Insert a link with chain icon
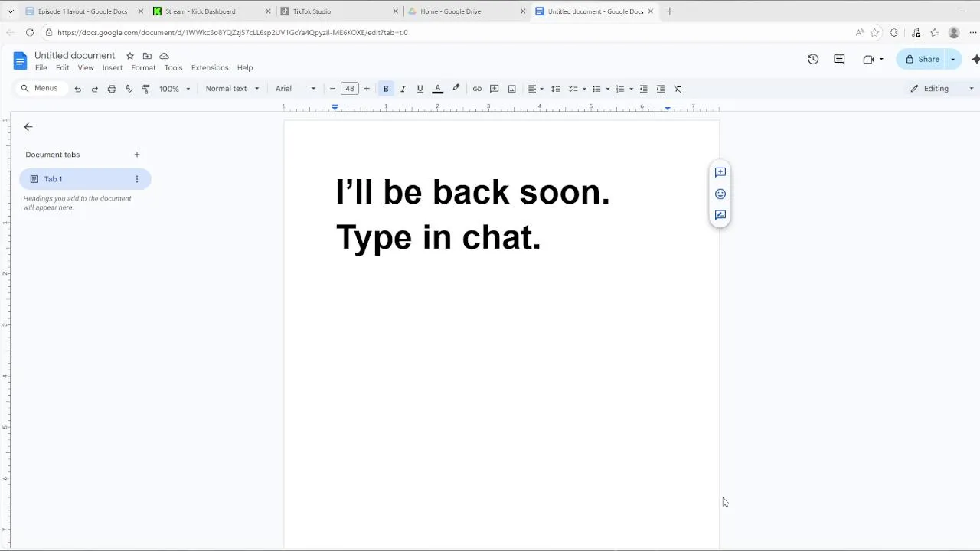 coord(477,89)
